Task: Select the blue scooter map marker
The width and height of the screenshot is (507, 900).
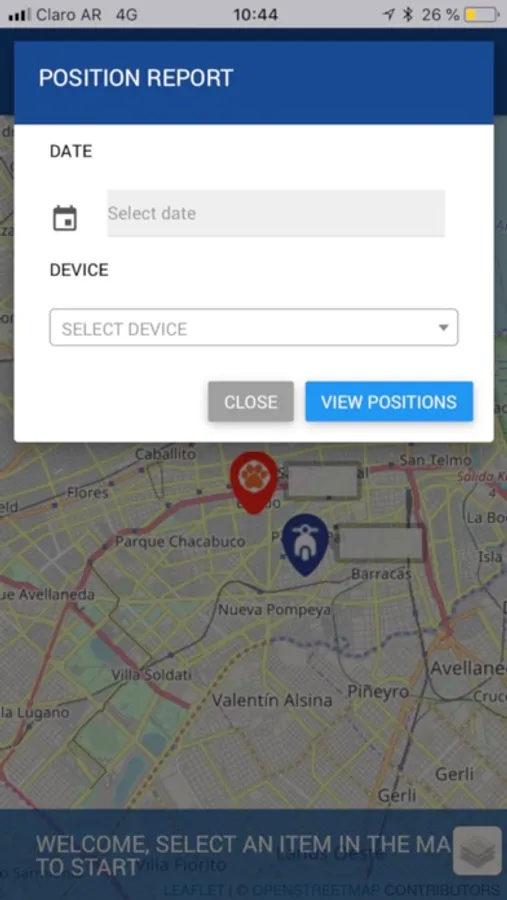Action: click(x=305, y=544)
